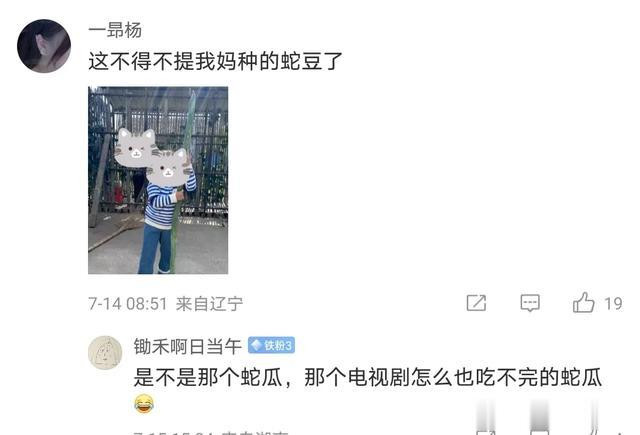
Task: Tap the partly visible like icon under the reply
Action: pos(594,432)
